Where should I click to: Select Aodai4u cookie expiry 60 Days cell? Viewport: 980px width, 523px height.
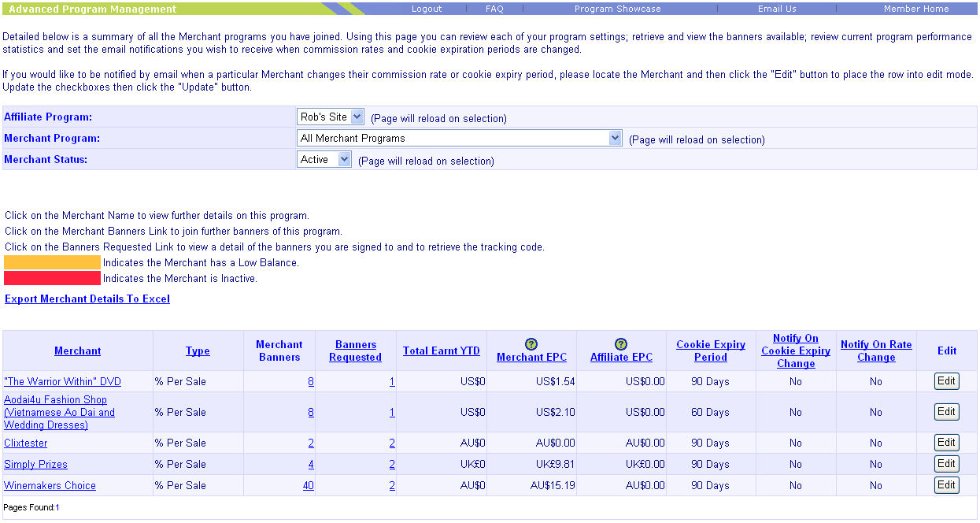(710, 412)
